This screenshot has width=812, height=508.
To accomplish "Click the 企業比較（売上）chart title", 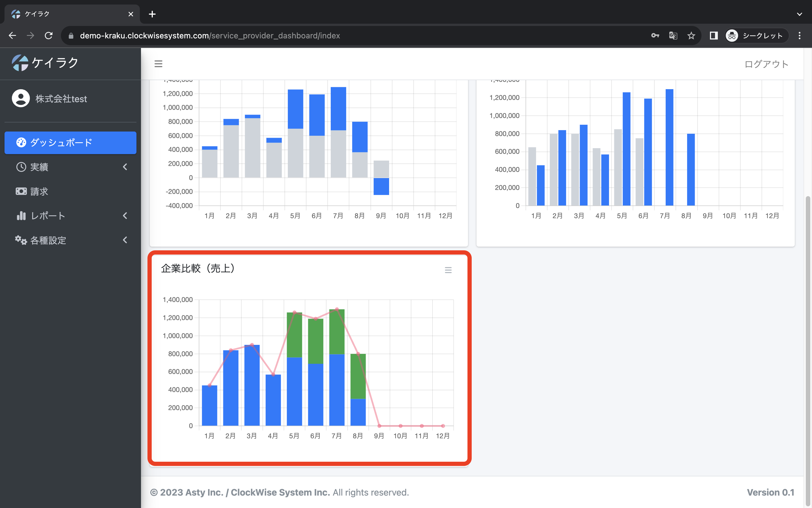I will tap(198, 268).
